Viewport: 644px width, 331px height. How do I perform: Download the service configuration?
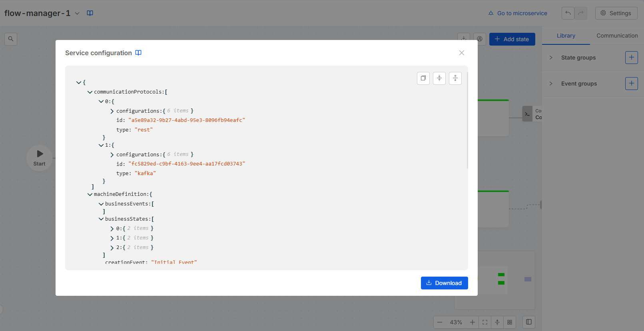click(444, 283)
